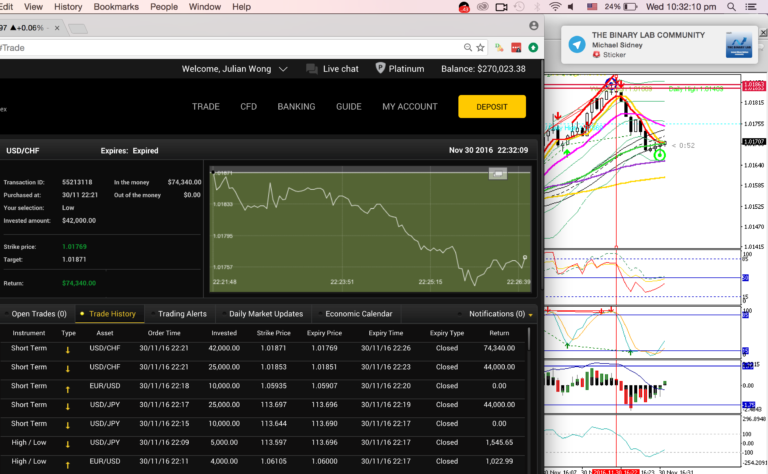The image size is (768, 474).
Task: Open the GUIDE page
Action: point(349,107)
